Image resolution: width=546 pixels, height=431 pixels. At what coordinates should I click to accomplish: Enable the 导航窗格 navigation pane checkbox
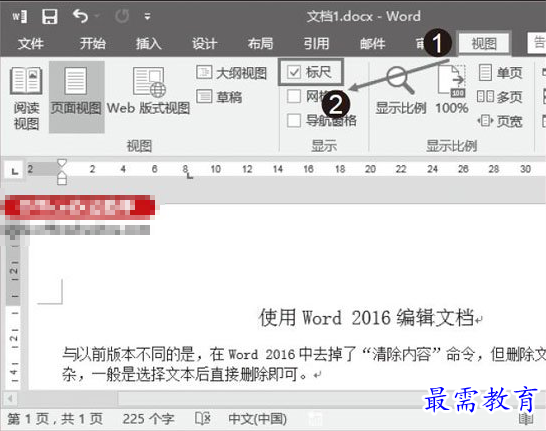(x=294, y=120)
